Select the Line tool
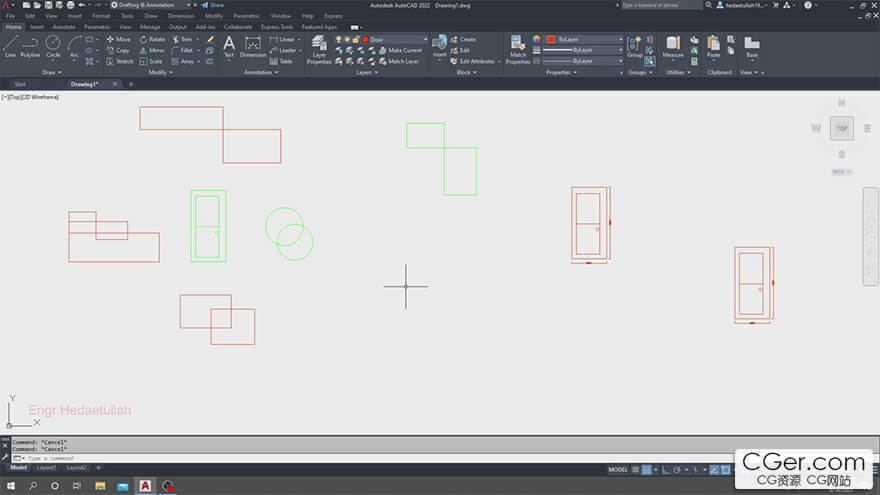 tap(11, 47)
